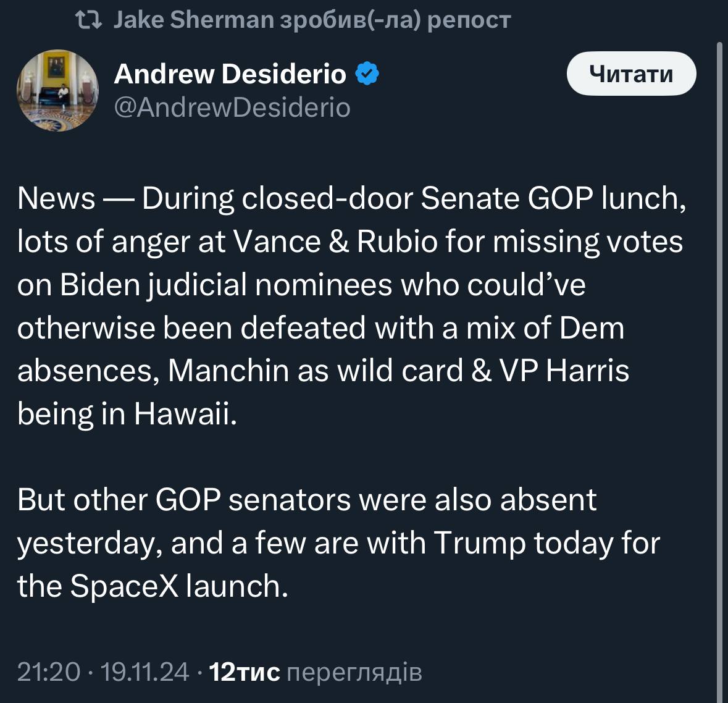Open Andrew Desiderio's profile avatar
The image size is (728, 703).
click(x=57, y=90)
